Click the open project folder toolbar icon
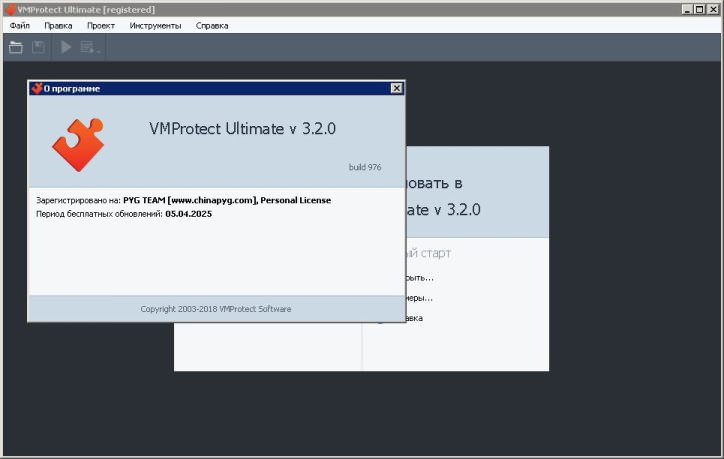The image size is (724, 459). 16,47
